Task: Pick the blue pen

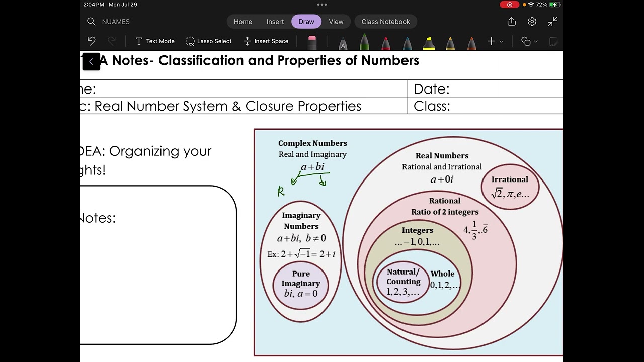Action: 408,43
